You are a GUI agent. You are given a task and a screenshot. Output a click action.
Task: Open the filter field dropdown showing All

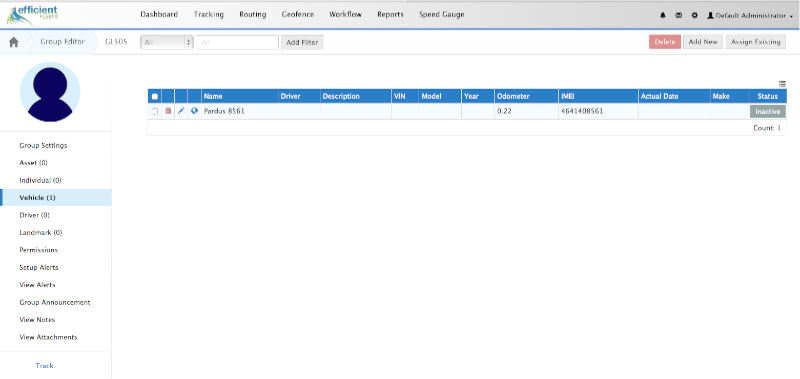tap(166, 42)
